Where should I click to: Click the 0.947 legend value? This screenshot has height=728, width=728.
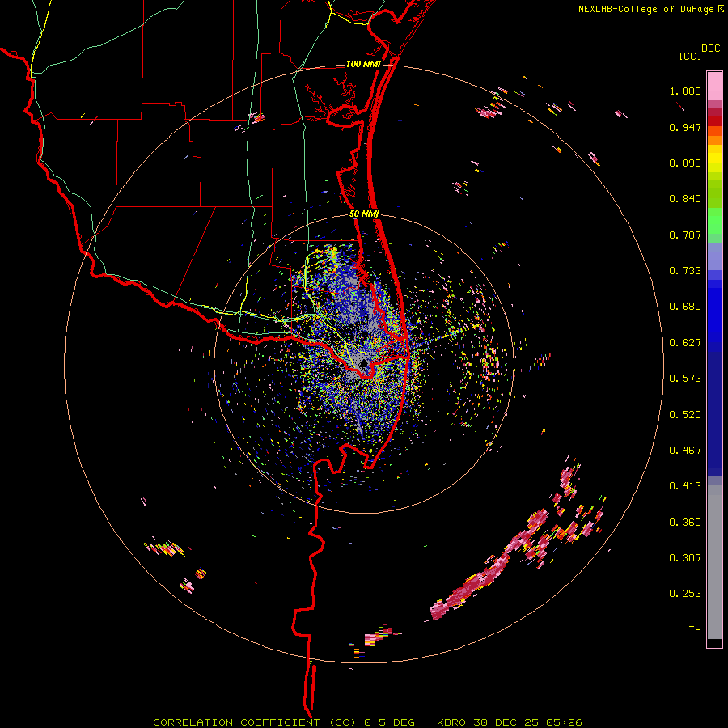pyautogui.click(x=685, y=127)
